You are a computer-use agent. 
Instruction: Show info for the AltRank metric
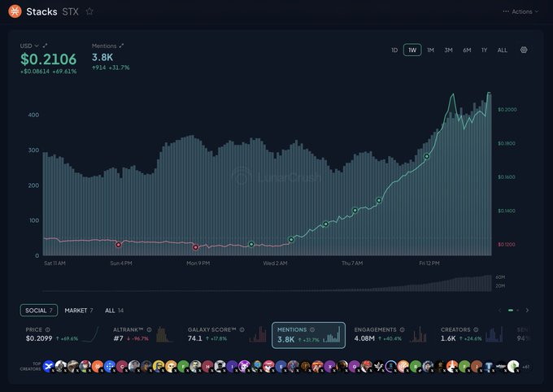coord(149,329)
